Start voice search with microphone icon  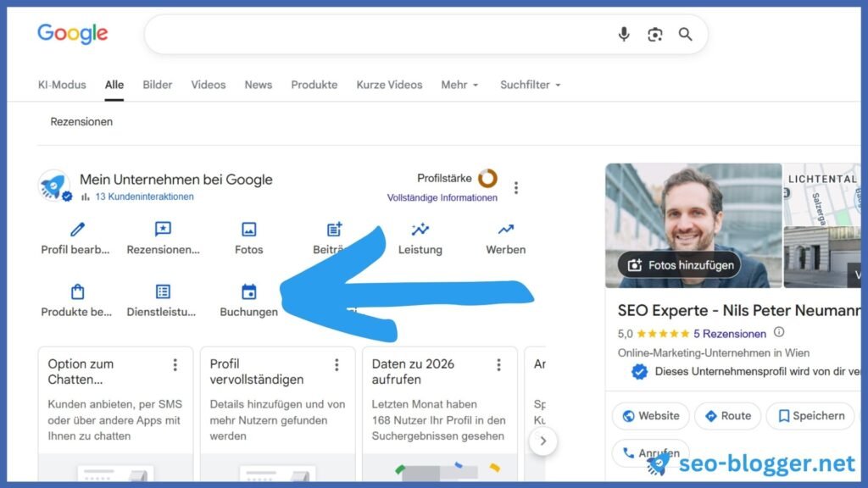[x=624, y=34]
